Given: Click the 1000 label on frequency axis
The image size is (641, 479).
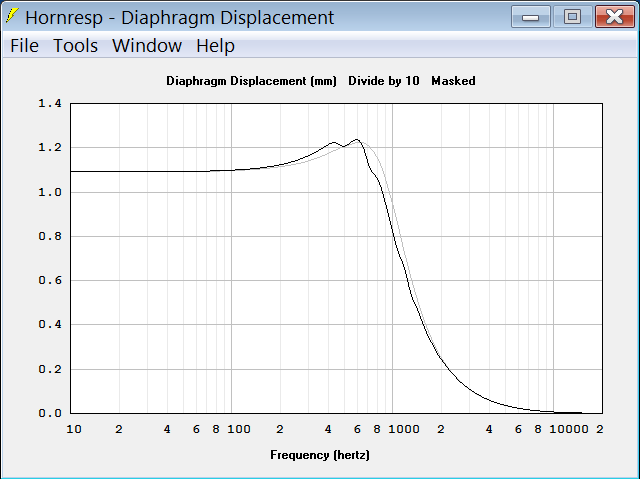Looking at the screenshot, I should tap(403, 429).
